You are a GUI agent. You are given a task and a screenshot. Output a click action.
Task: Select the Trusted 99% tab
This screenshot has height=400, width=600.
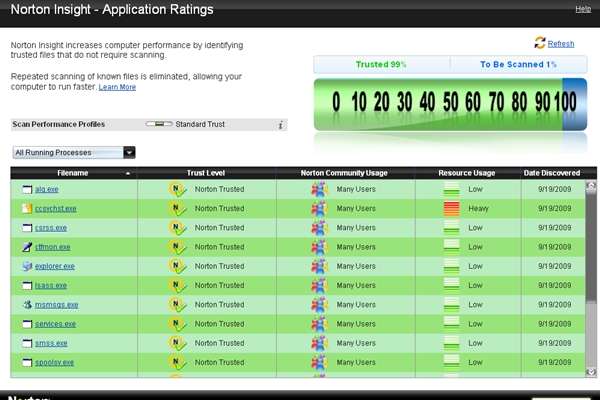click(x=381, y=64)
